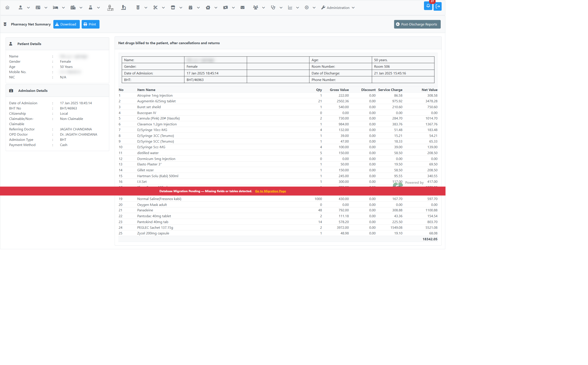Expand the chevron next to scissors icon
Image resolution: width=588 pixels, height=365 pixels.
(x=163, y=7)
